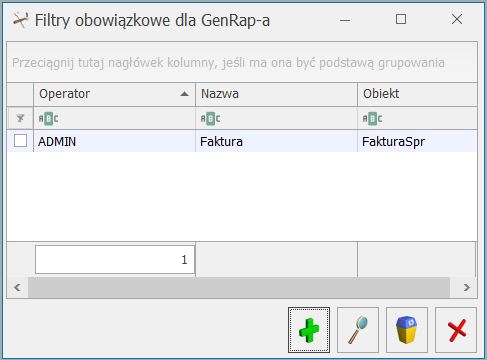487x360 pixels.
Task: Tick the checkbox in the ADMIN row
Action: pos(20,141)
